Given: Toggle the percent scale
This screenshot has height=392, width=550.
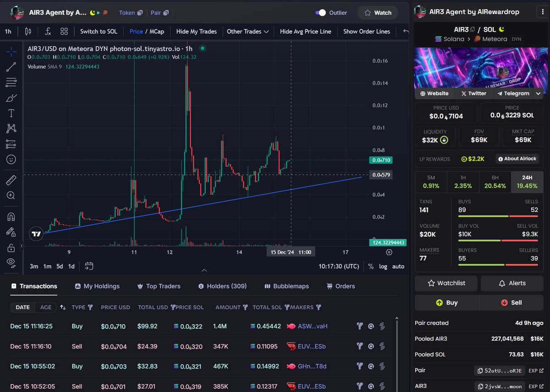Looking at the screenshot, I should (371, 266).
